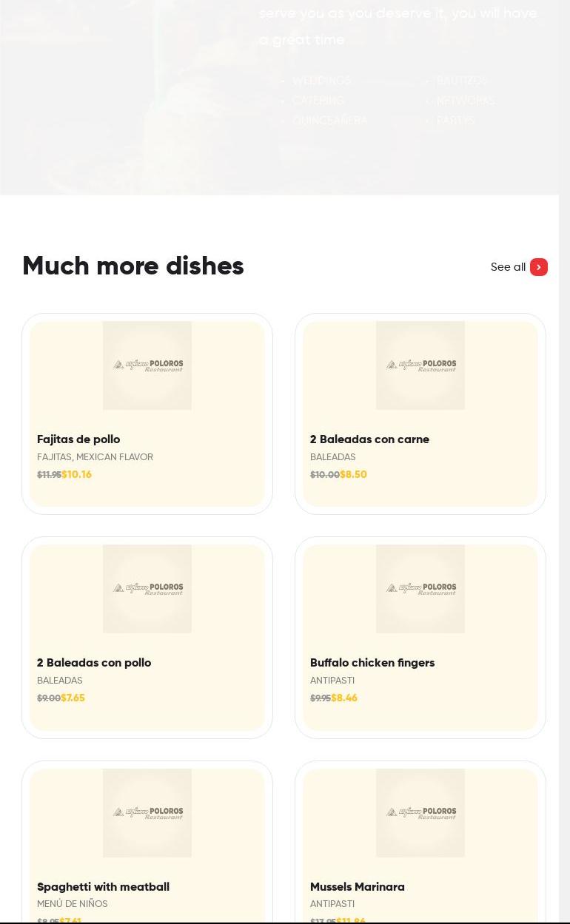The height and width of the screenshot is (924, 570).
Task: Click the 2 Baleadas con carne title
Action: [369, 439]
